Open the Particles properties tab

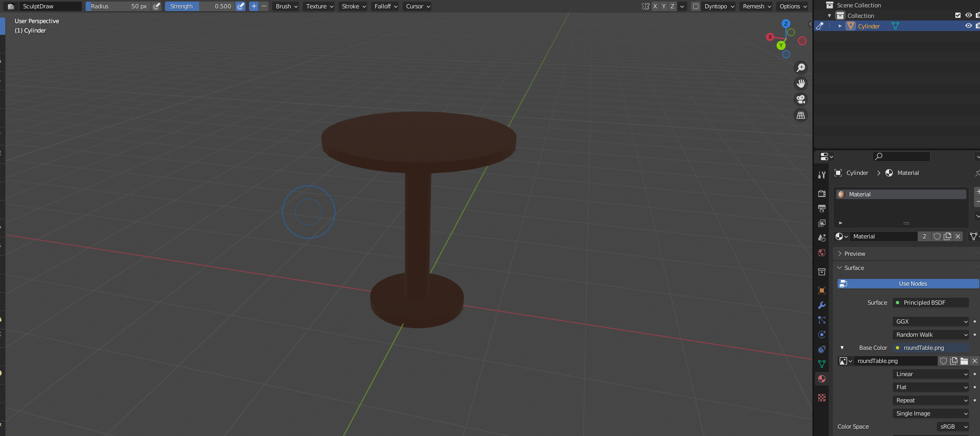point(822,320)
